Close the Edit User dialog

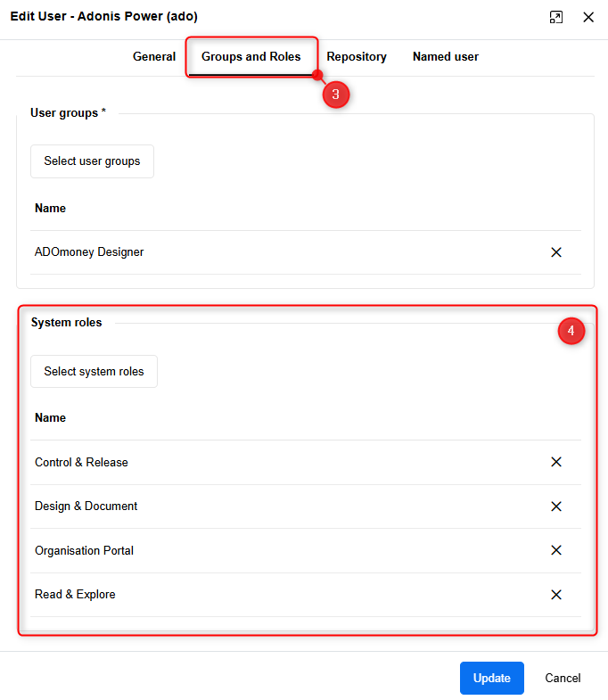[588, 17]
